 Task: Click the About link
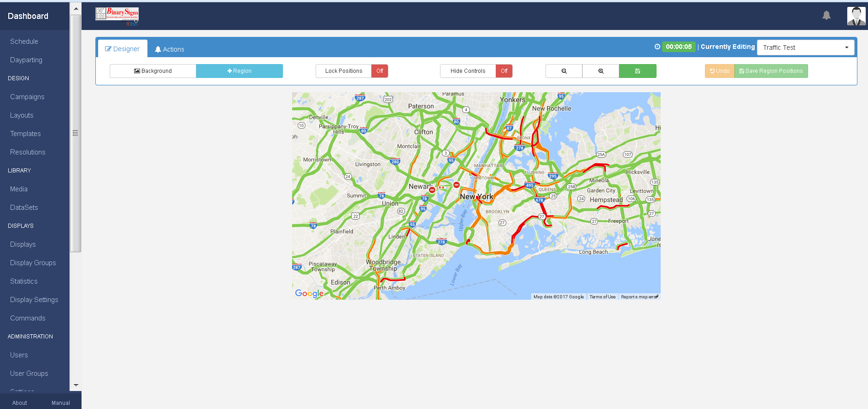[20, 403]
